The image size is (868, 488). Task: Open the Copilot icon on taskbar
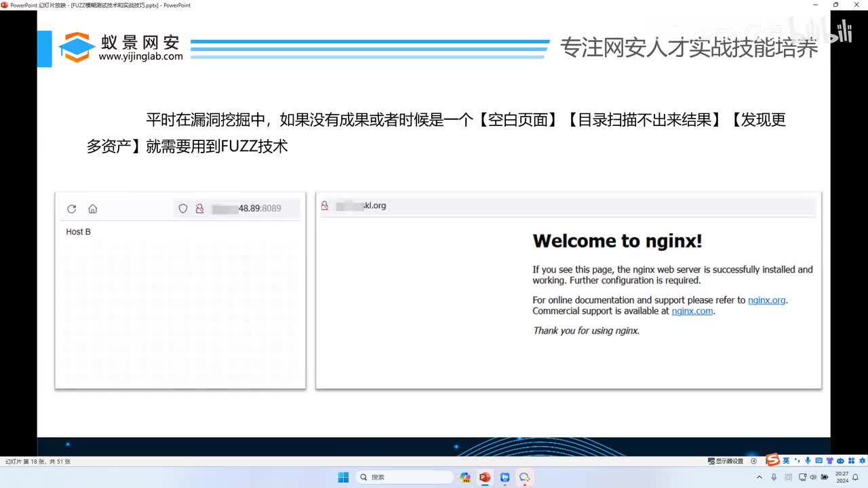[x=465, y=477]
